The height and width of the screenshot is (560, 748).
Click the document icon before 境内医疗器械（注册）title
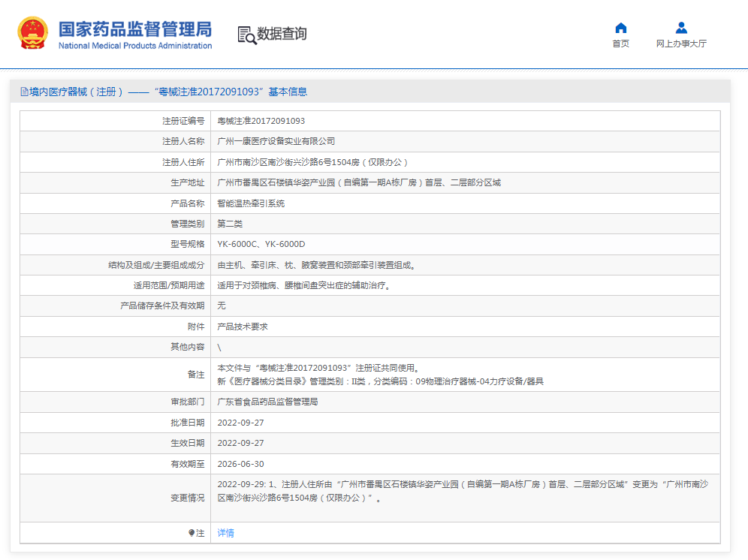23,92
